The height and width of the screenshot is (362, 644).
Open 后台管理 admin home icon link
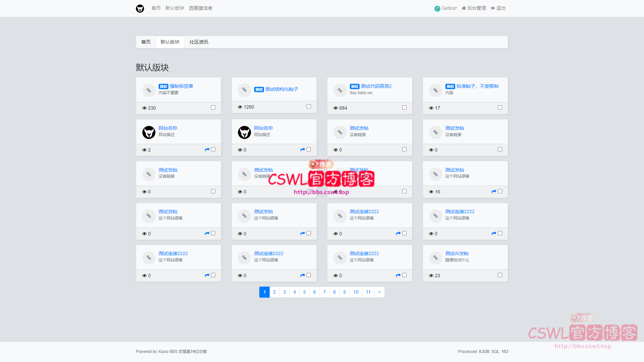click(x=464, y=8)
